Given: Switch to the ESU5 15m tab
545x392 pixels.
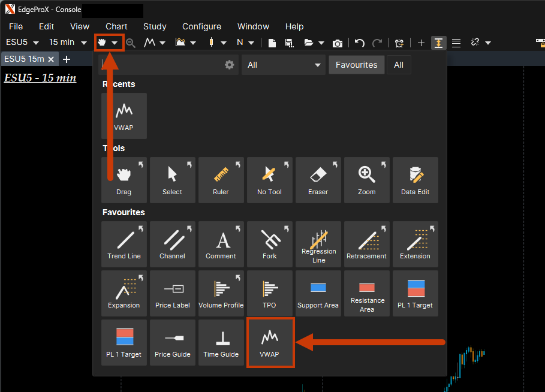Looking at the screenshot, I should click(x=24, y=59).
